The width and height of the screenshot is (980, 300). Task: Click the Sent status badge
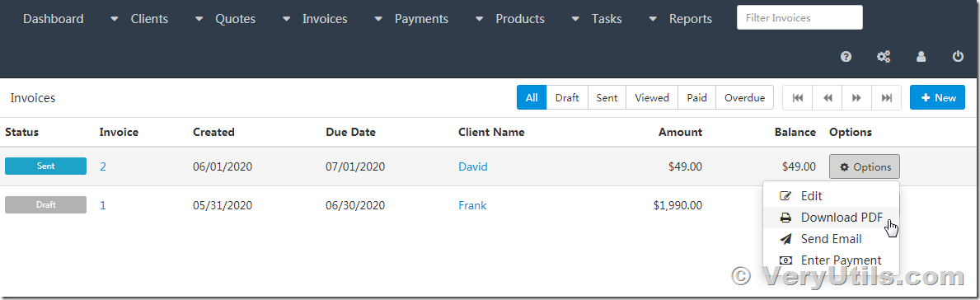(45, 166)
